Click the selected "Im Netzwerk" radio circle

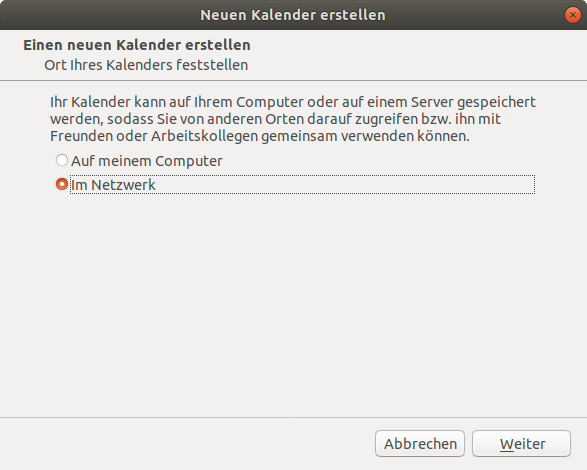[x=62, y=184]
